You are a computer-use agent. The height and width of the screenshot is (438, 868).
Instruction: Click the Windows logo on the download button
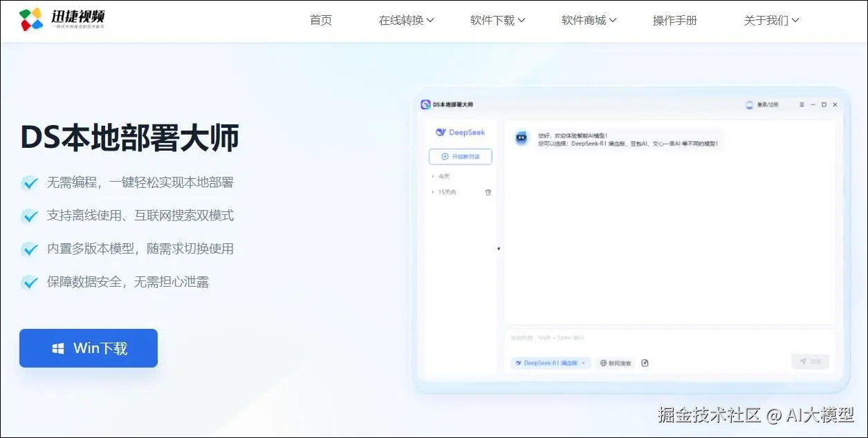pos(57,347)
